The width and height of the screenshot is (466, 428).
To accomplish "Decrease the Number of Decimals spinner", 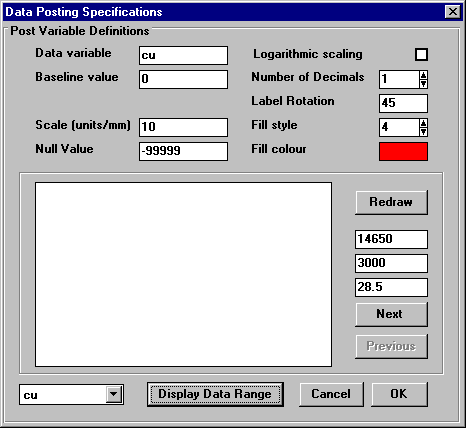I will [423, 84].
